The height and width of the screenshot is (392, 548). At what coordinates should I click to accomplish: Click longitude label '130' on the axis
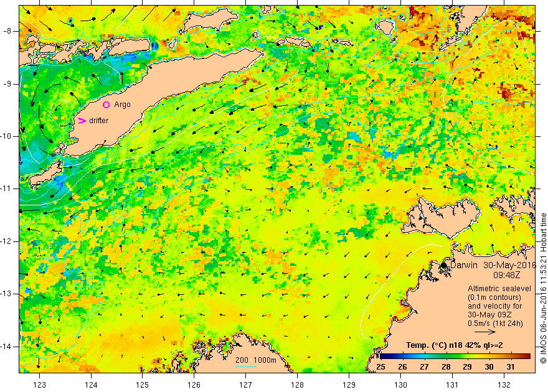pyautogui.click(x=400, y=385)
